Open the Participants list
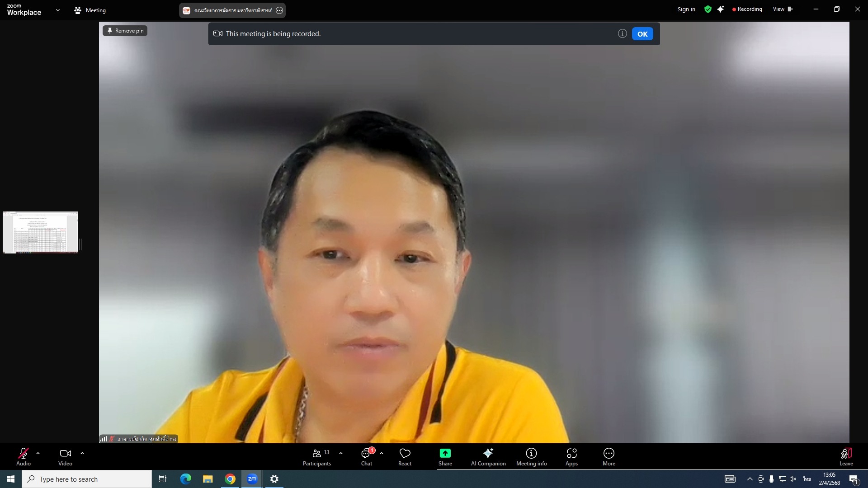This screenshot has width=868, height=488. (x=317, y=456)
